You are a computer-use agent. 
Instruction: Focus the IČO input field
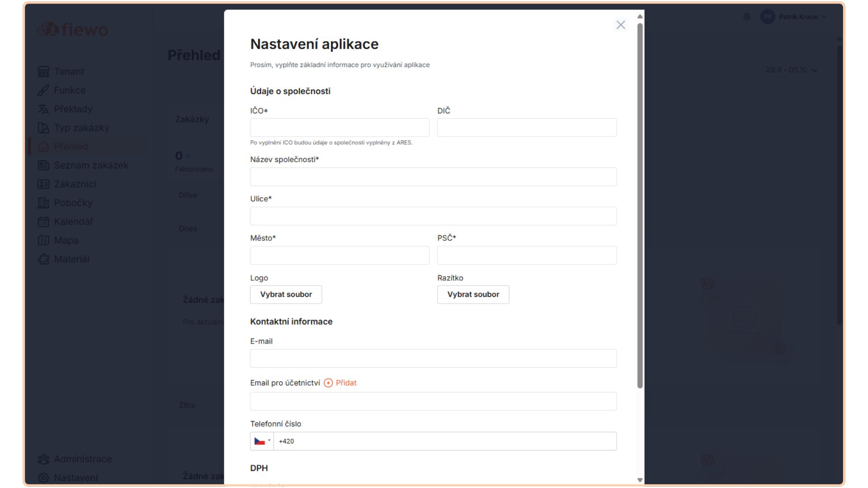click(x=340, y=128)
